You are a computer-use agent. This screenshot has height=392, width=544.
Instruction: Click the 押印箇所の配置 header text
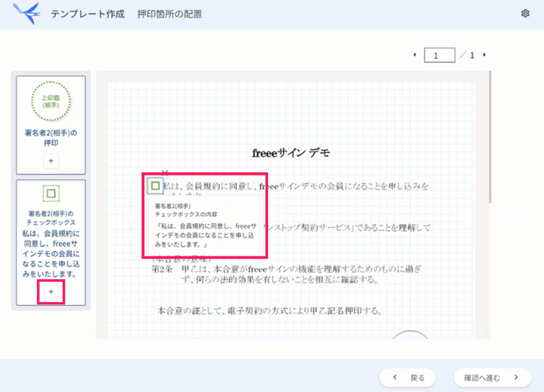coord(170,14)
